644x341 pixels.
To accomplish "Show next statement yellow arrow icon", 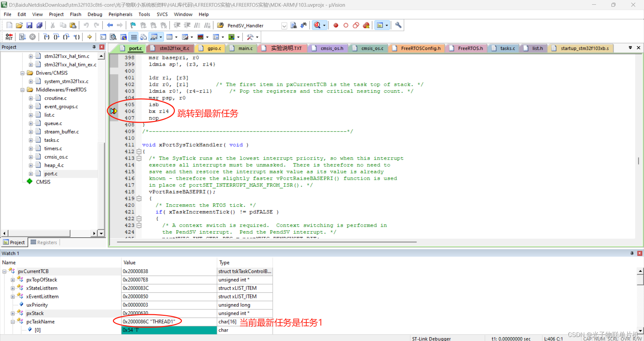I will (x=90, y=37).
